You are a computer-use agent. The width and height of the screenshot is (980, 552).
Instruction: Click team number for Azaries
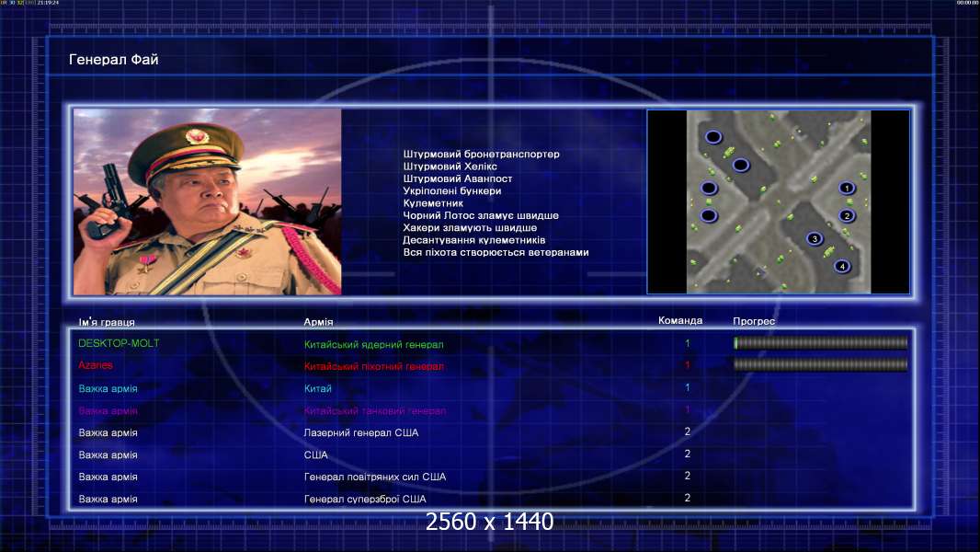pyautogui.click(x=687, y=365)
